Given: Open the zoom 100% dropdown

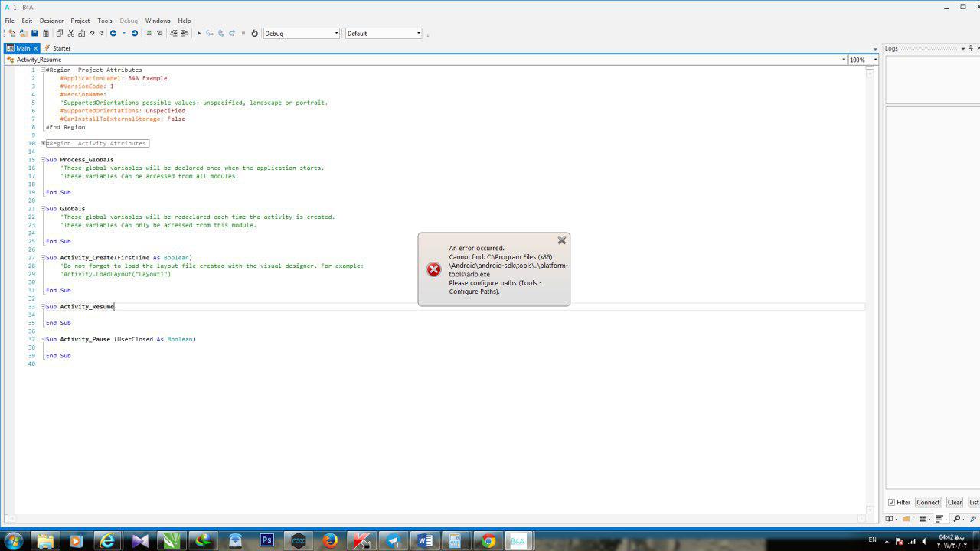Looking at the screenshot, I should (x=875, y=60).
